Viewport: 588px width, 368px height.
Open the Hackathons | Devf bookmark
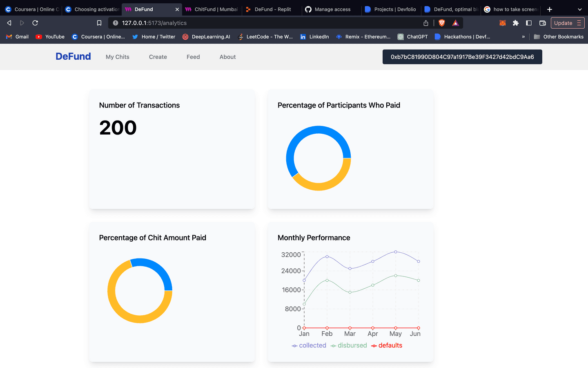[x=462, y=37]
